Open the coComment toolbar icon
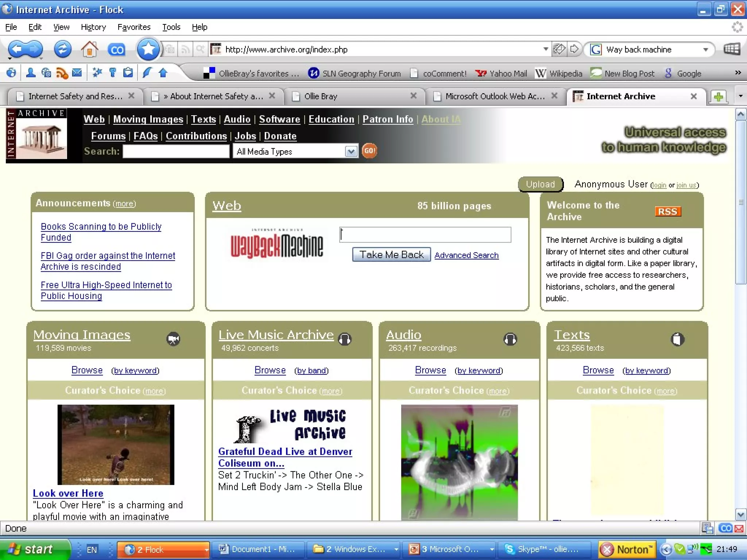The image size is (747, 560). (116, 50)
